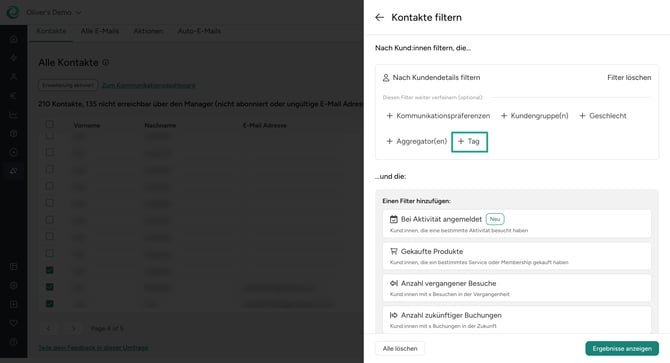
Task: Click the info icon next to Alle Kontakte
Action: pos(106,62)
